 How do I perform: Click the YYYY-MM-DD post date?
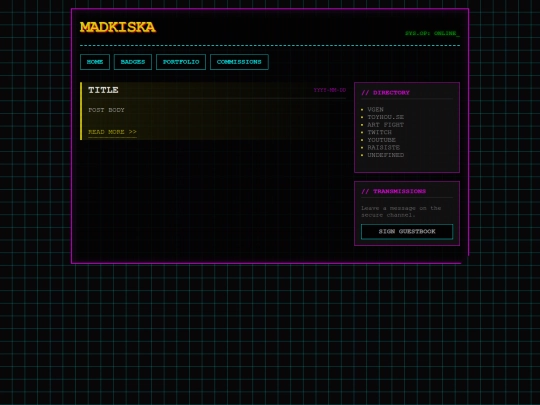pyautogui.click(x=330, y=90)
